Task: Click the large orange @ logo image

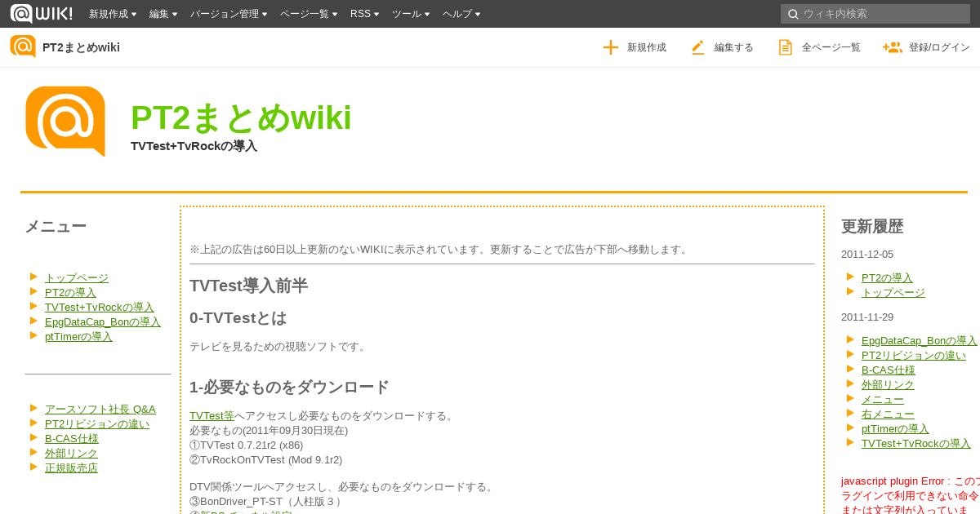Action: 65,121
